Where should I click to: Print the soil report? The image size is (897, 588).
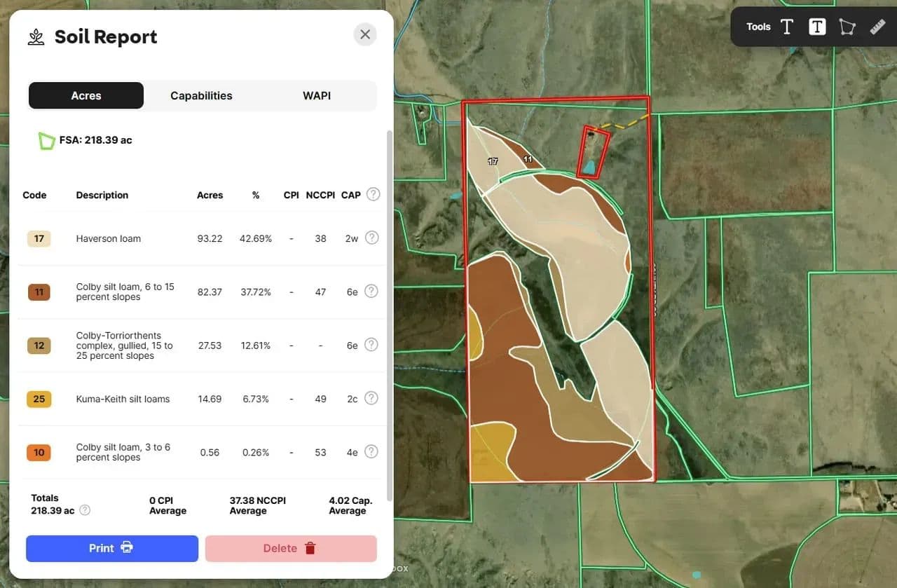click(112, 548)
